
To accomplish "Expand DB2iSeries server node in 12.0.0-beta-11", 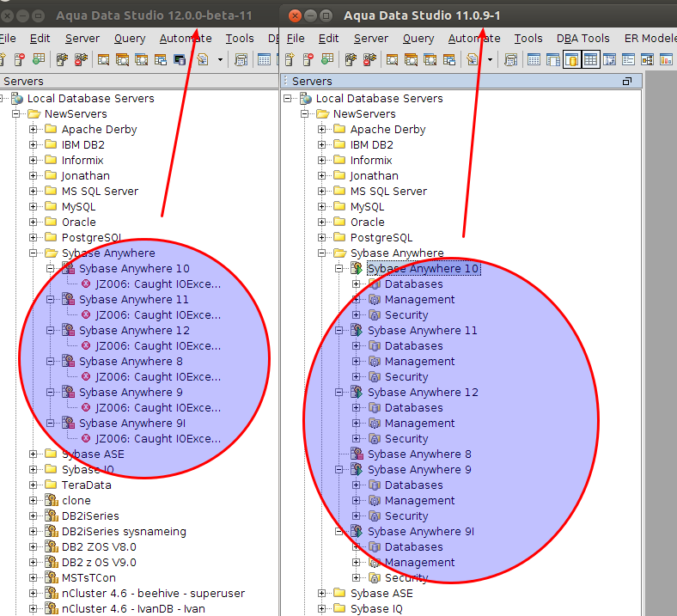I will 34,515.
